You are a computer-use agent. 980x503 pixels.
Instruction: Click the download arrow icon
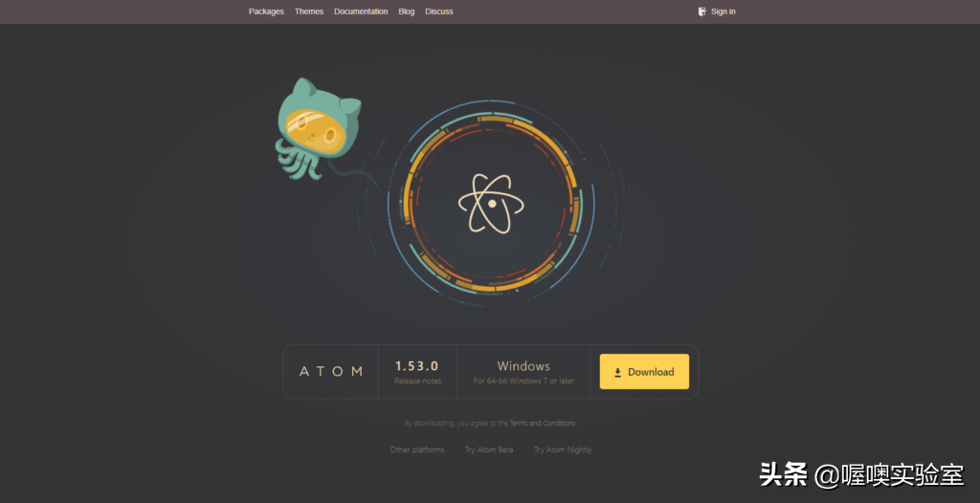pos(617,372)
